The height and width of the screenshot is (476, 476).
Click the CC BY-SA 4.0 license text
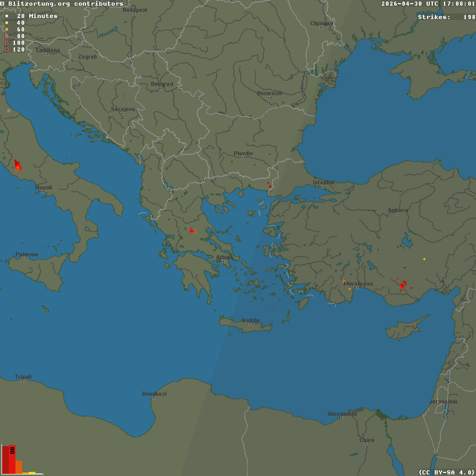pos(446,472)
